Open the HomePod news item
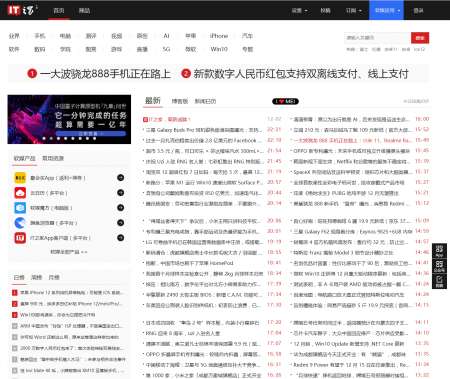Viewport: 450px width, 379px height. pos(189,263)
